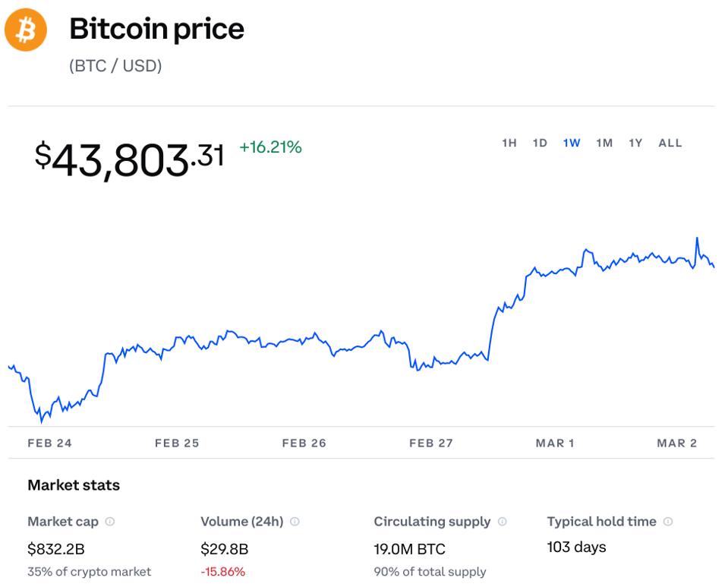This screenshot has width=728, height=587.
Task: Click the FEB 26 date label
Action: coord(304,443)
